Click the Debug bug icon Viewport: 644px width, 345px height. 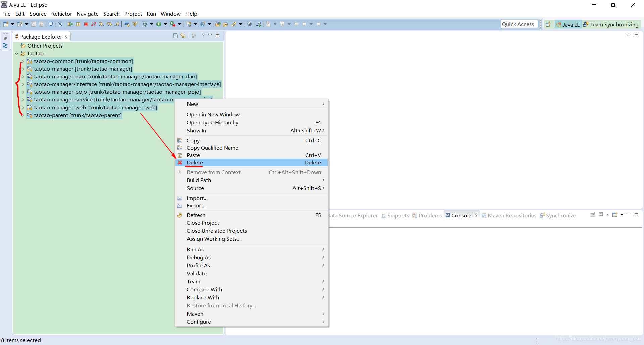[145, 24]
